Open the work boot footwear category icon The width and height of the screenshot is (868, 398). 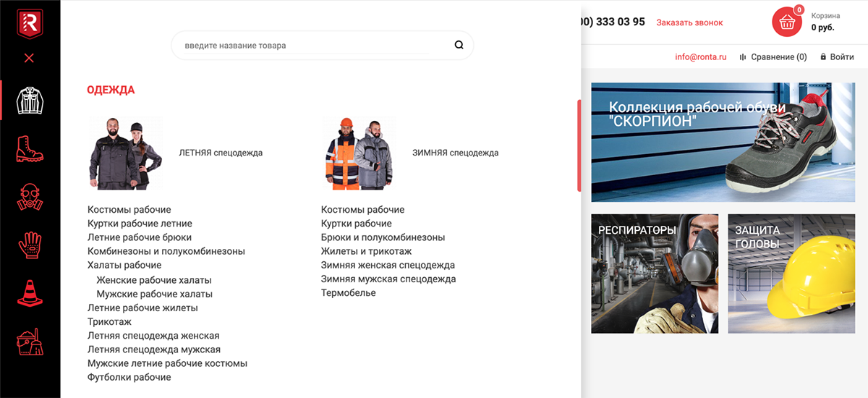pyautogui.click(x=30, y=149)
